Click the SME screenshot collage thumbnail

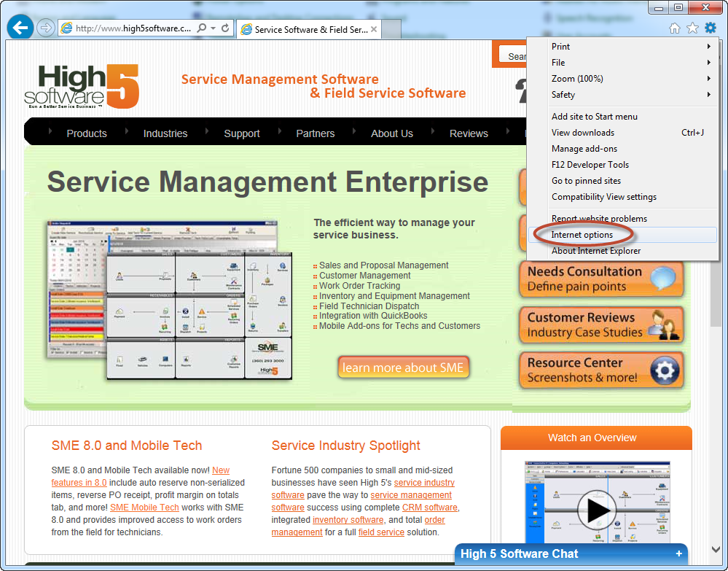pos(170,300)
